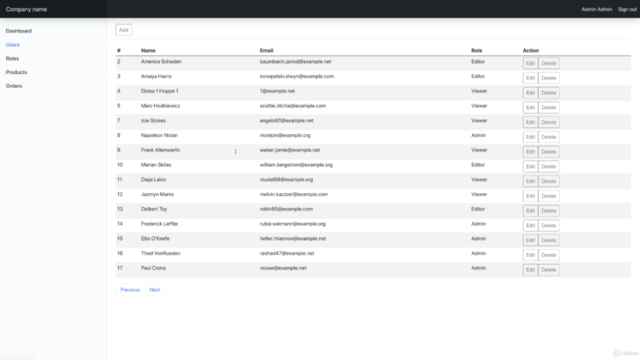Navigate to Orders in sidebar
This screenshot has height=360, width=640.
14,86
